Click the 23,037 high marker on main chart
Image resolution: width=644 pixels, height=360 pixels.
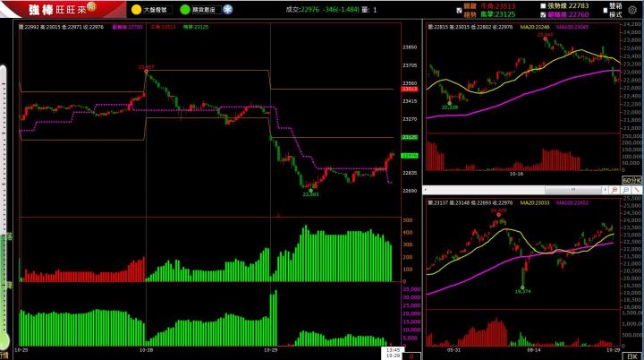[146, 67]
